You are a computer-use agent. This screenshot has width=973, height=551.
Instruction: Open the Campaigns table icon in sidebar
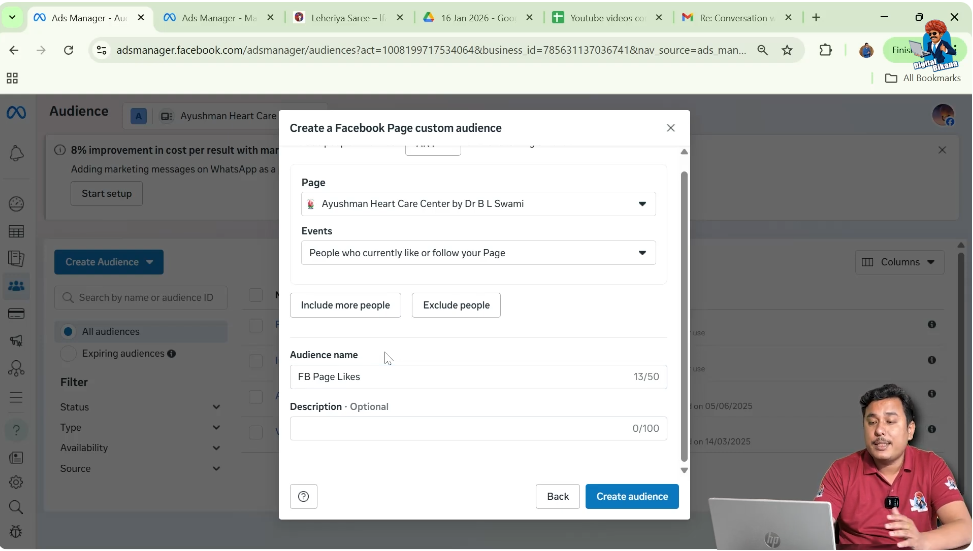(x=16, y=231)
